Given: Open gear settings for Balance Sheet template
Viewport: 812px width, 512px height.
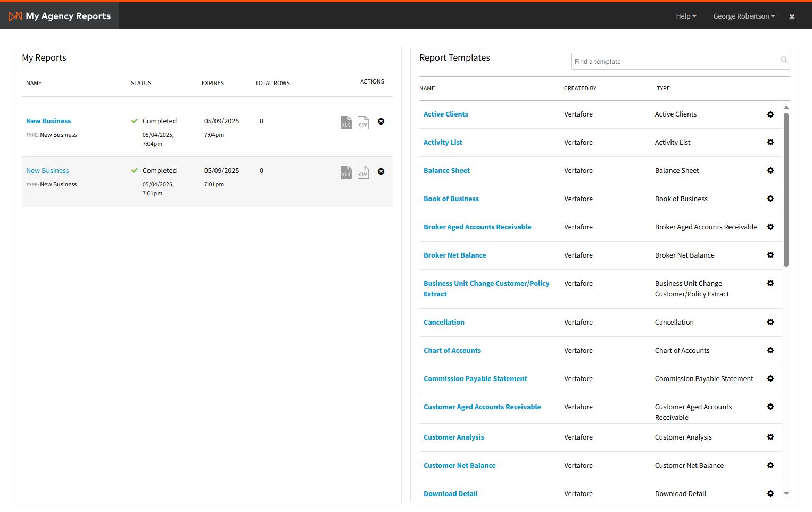Looking at the screenshot, I should coord(770,170).
